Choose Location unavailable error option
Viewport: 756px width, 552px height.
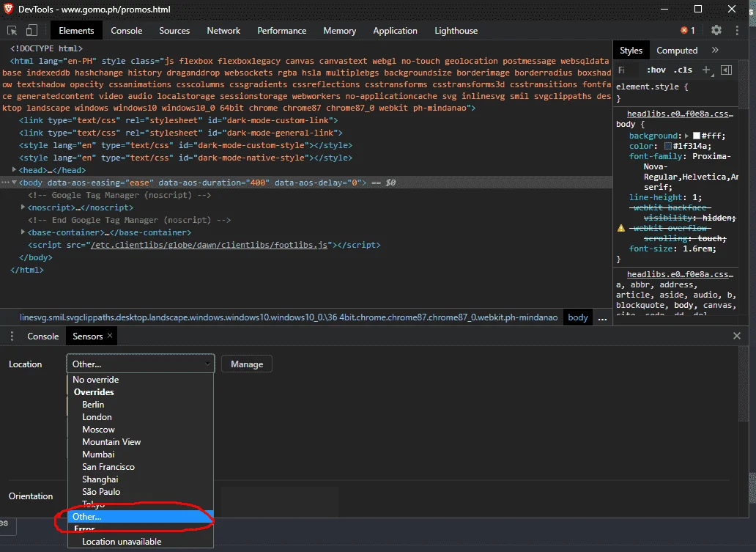pos(141,542)
